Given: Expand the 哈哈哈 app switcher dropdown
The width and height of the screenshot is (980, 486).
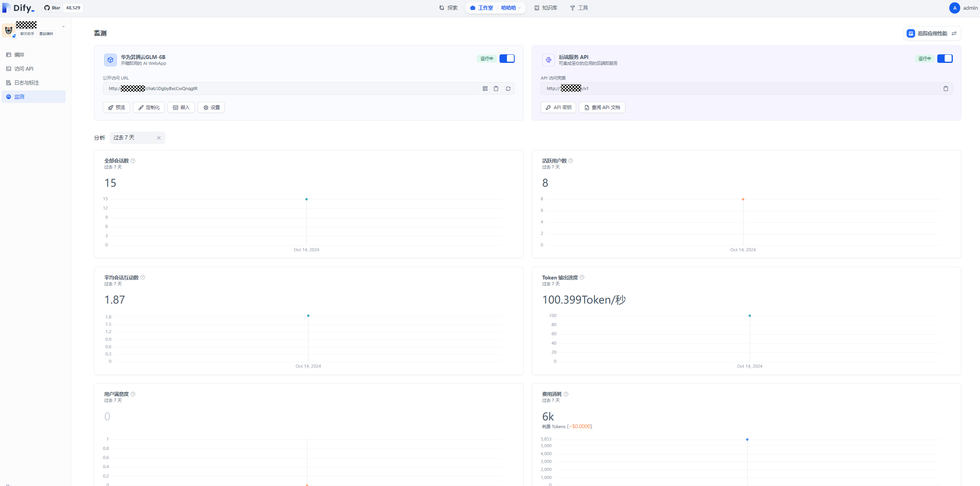Looking at the screenshot, I should click(511, 8).
